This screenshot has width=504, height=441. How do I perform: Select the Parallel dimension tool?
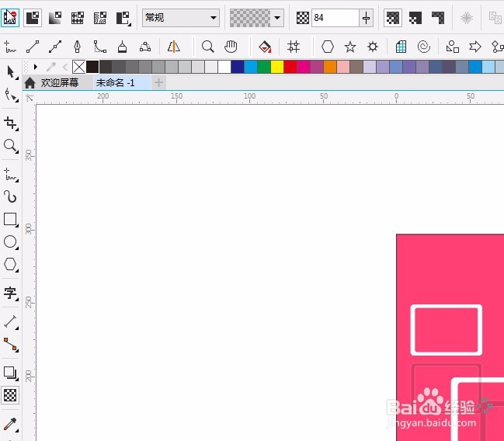point(11,321)
